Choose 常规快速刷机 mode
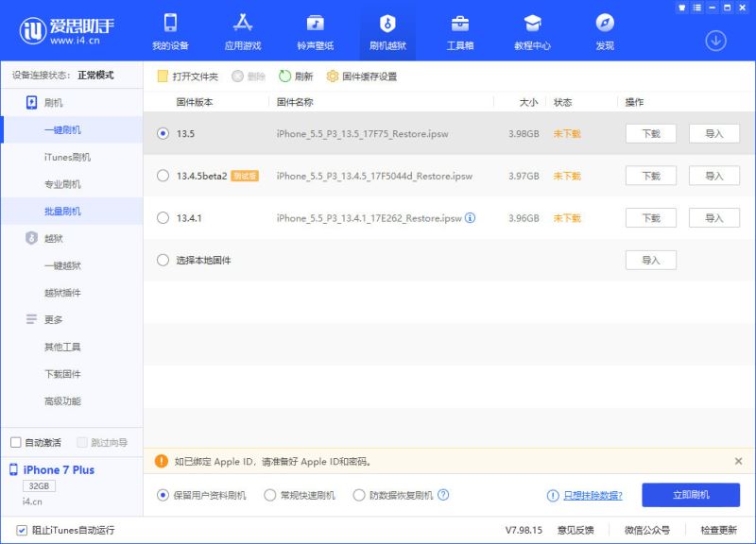The height and width of the screenshot is (544, 756). click(270, 495)
